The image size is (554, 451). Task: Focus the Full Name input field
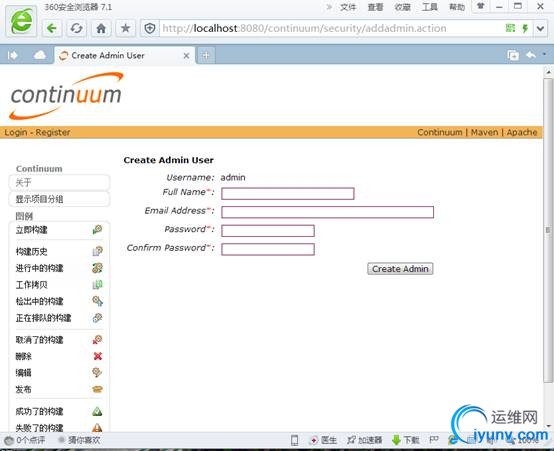[288, 194]
